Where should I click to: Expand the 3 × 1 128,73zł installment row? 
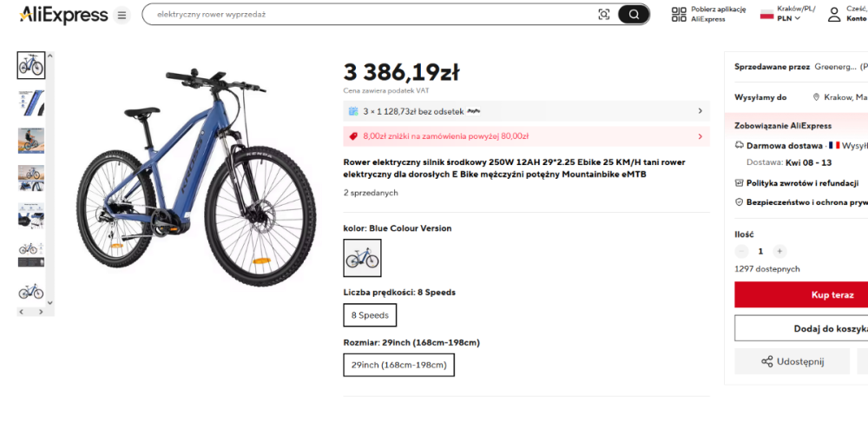click(x=526, y=111)
